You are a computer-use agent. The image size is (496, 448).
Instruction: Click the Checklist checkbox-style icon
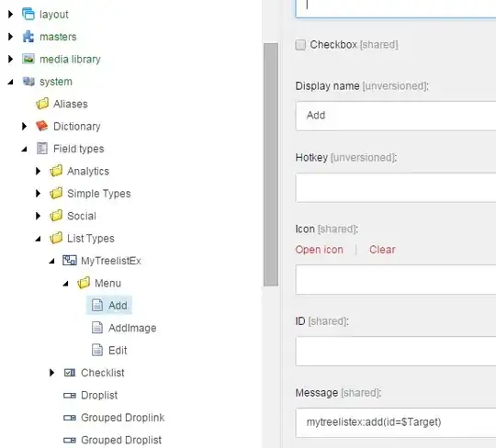70,373
